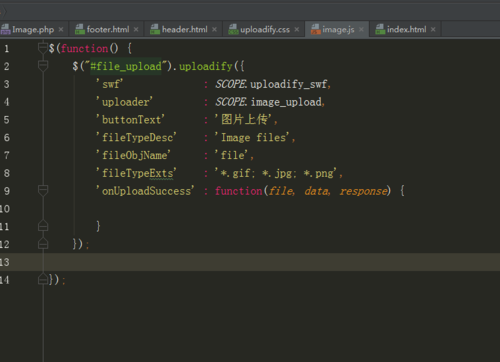
Task: Click the closing brace on line 11
Action: (x=98, y=226)
